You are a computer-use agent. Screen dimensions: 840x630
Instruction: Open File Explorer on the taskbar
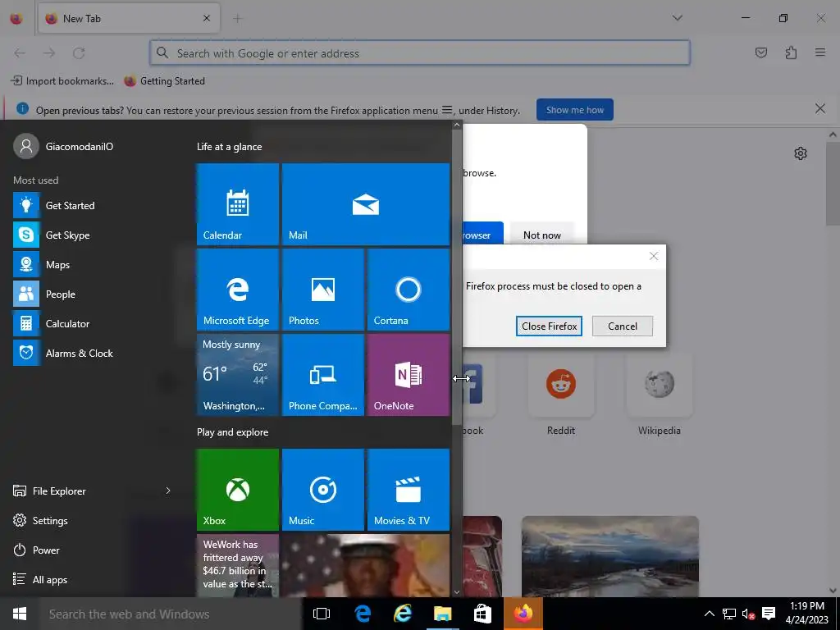pos(442,614)
